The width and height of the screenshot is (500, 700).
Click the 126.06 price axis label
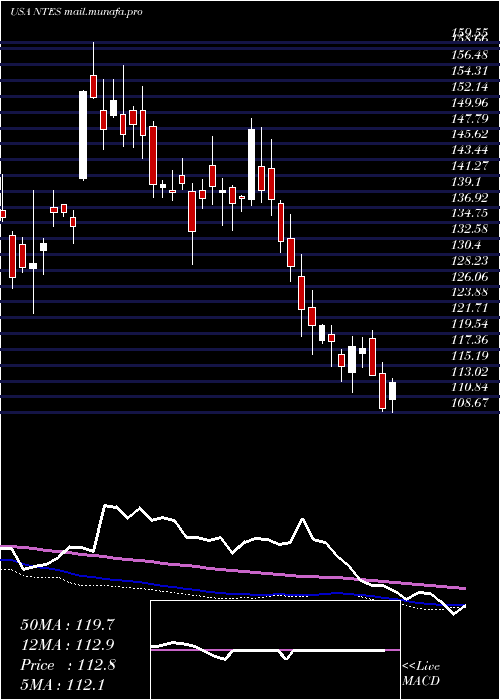pyautogui.click(x=469, y=277)
